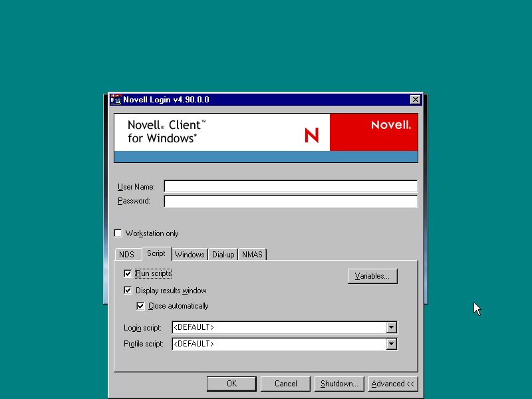
Task: Open the Shutdown options button
Action: click(x=339, y=384)
